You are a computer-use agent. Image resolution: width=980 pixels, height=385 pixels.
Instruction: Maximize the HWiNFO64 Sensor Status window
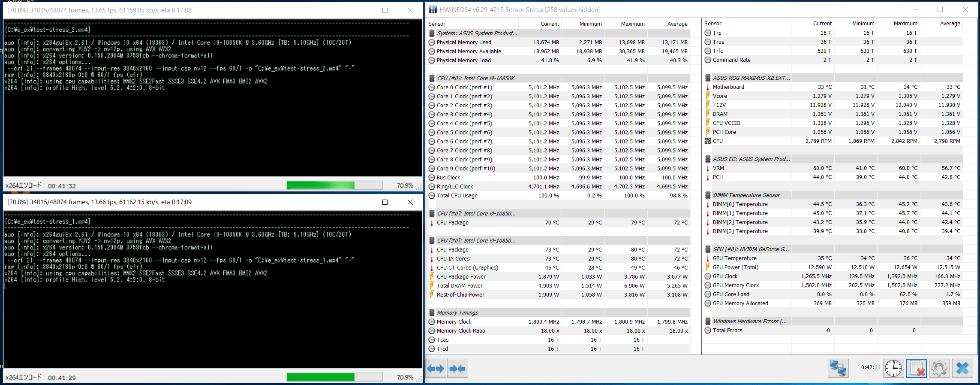click(940, 9)
